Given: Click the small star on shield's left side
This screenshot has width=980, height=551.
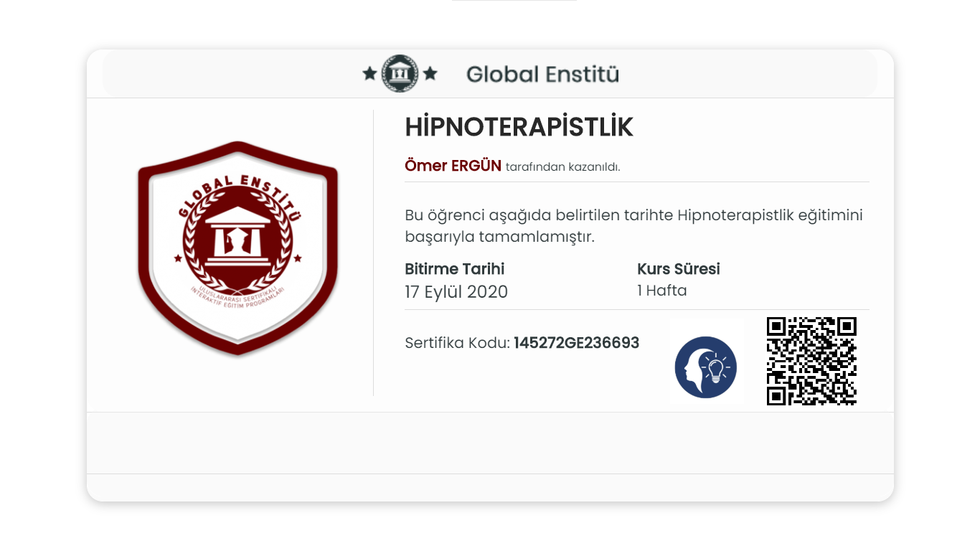Looking at the screenshot, I should (x=178, y=258).
